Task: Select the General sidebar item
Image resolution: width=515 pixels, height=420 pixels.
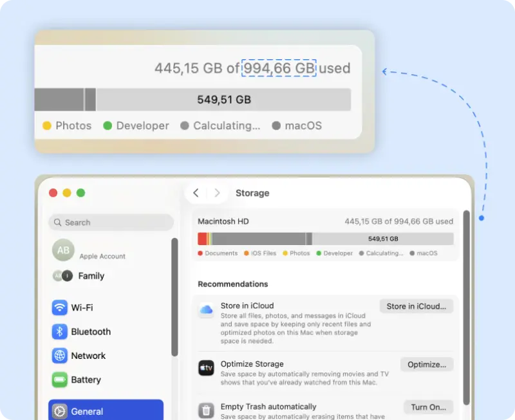Action: [x=106, y=410]
